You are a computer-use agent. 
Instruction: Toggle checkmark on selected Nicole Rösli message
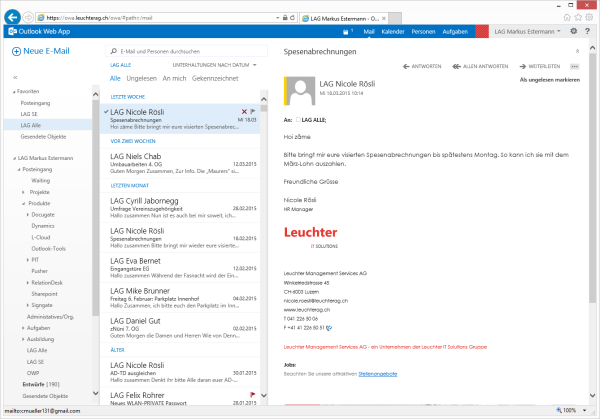coord(106,112)
